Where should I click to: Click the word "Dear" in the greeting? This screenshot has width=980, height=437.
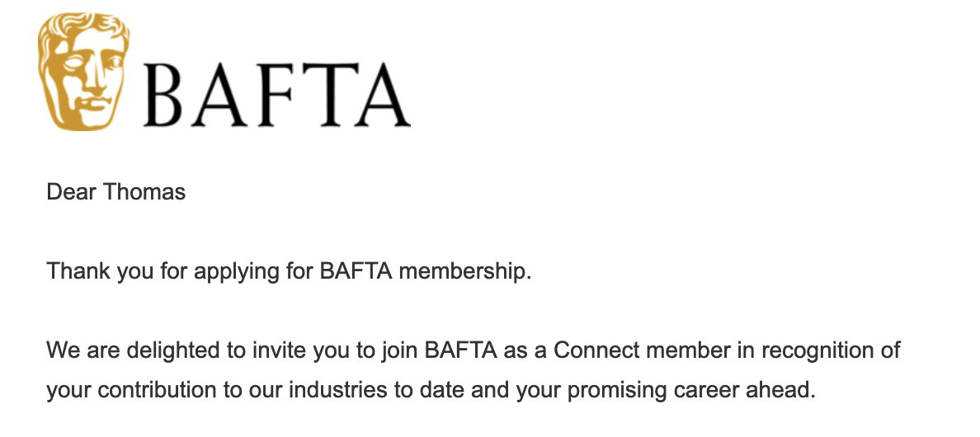(x=71, y=191)
